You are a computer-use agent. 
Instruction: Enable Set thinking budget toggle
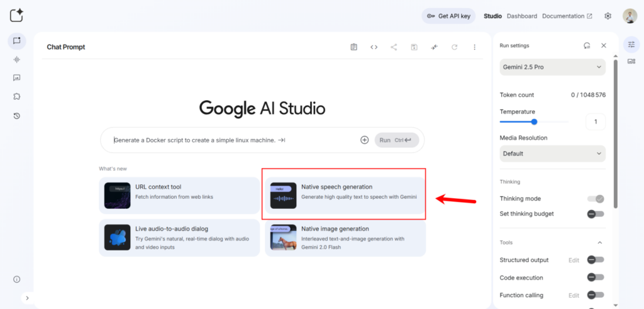click(596, 214)
